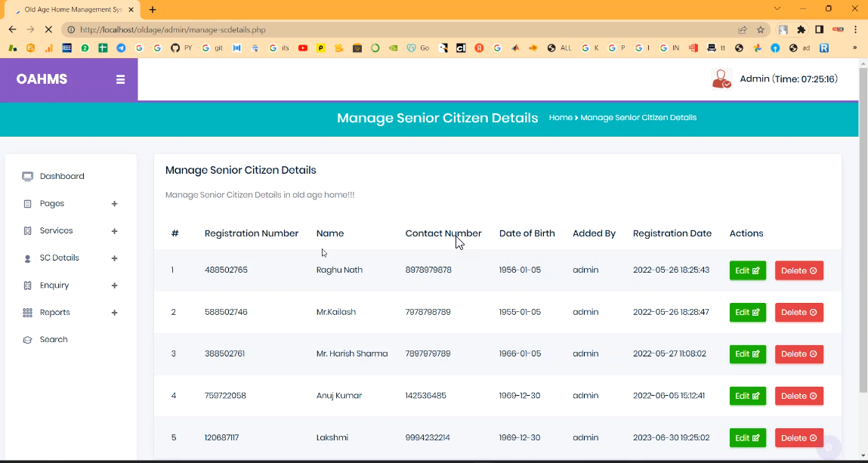
Task: Expand the Pages submenu plus sign
Action: click(114, 204)
